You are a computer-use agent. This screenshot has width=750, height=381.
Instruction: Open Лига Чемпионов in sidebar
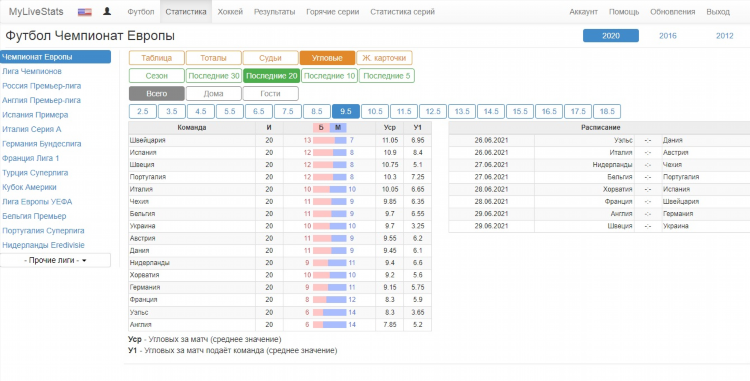[x=32, y=71]
